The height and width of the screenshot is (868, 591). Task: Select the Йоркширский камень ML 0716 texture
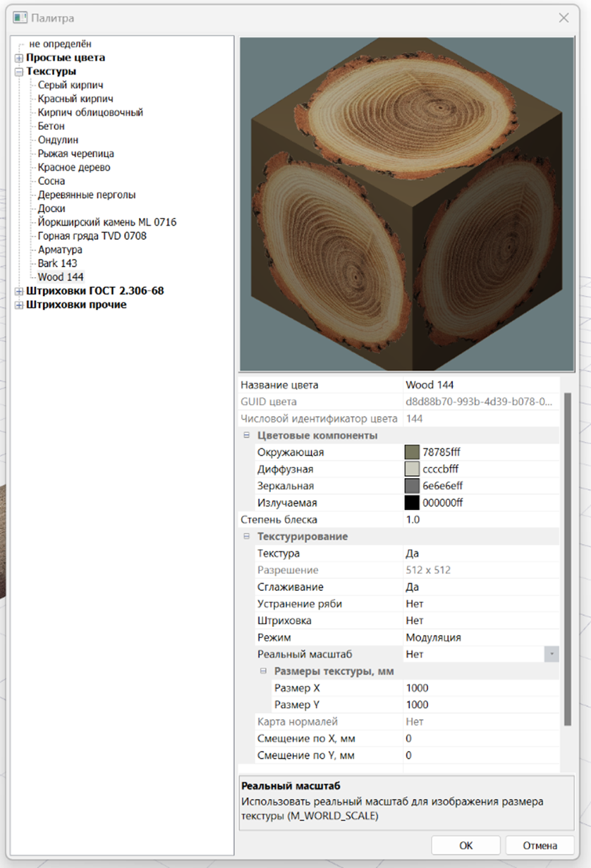point(107,222)
